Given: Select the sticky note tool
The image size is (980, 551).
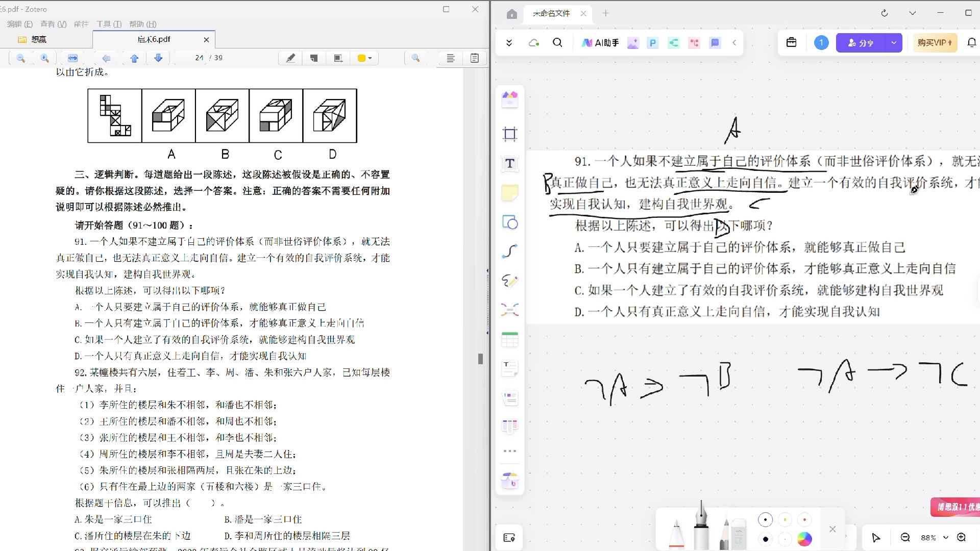Looking at the screenshot, I should (510, 193).
